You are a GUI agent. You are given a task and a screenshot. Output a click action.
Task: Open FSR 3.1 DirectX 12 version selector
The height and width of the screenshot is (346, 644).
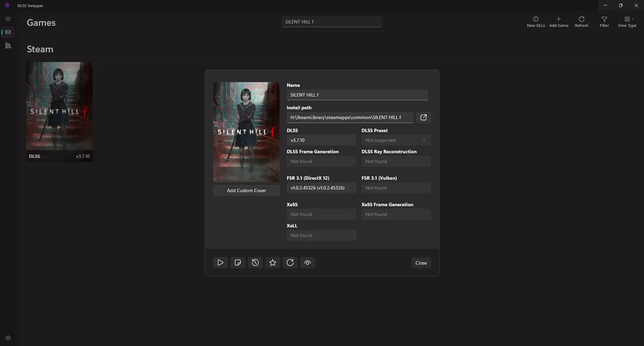tap(321, 188)
